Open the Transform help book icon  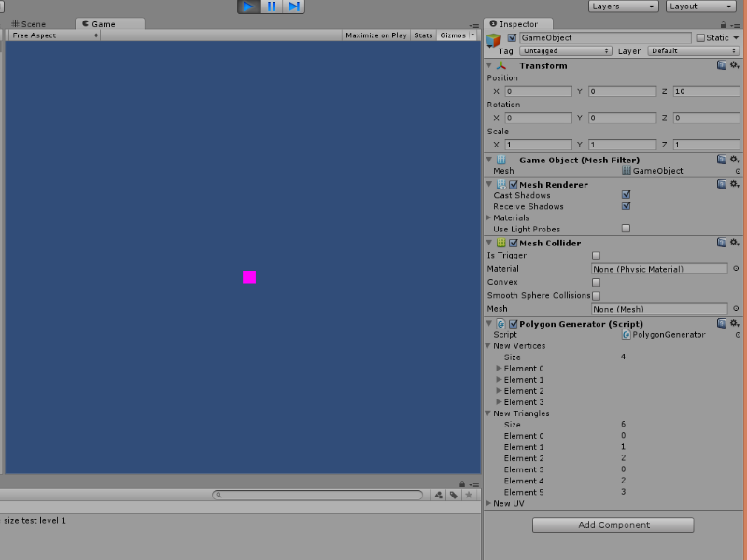coord(722,65)
